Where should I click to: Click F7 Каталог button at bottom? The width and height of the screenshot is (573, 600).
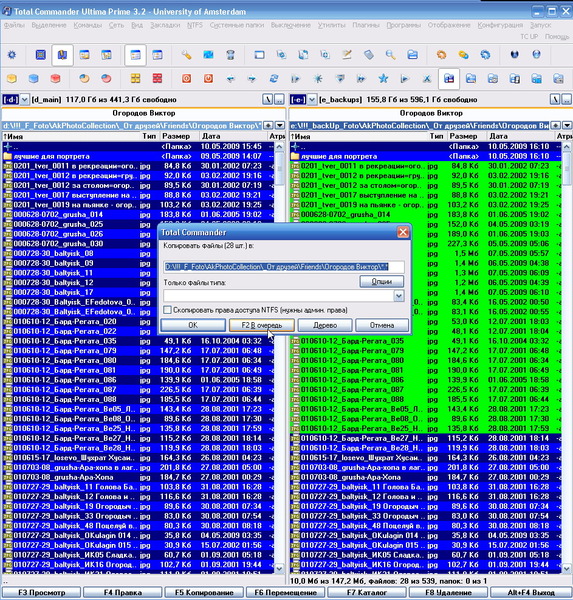point(367,593)
